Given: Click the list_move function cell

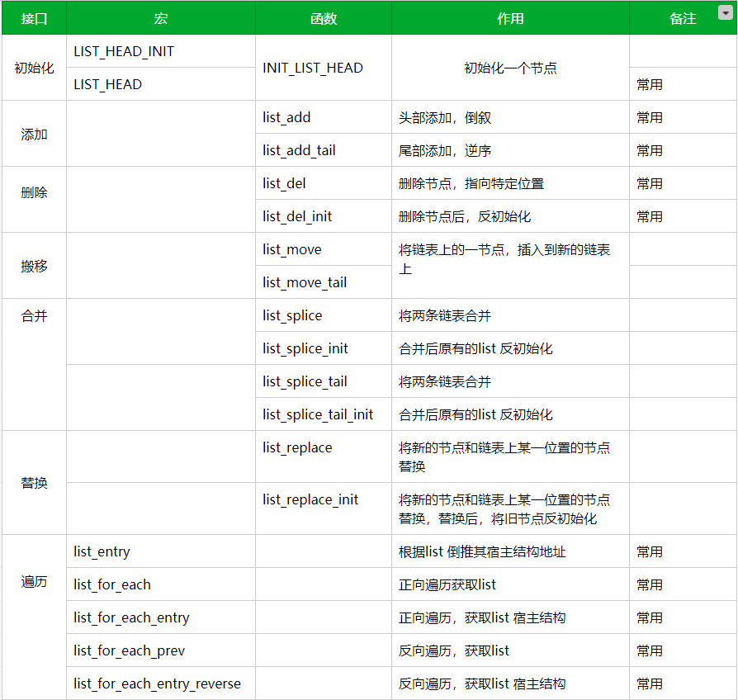Looking at the screenshot, I should click(324, 249).
